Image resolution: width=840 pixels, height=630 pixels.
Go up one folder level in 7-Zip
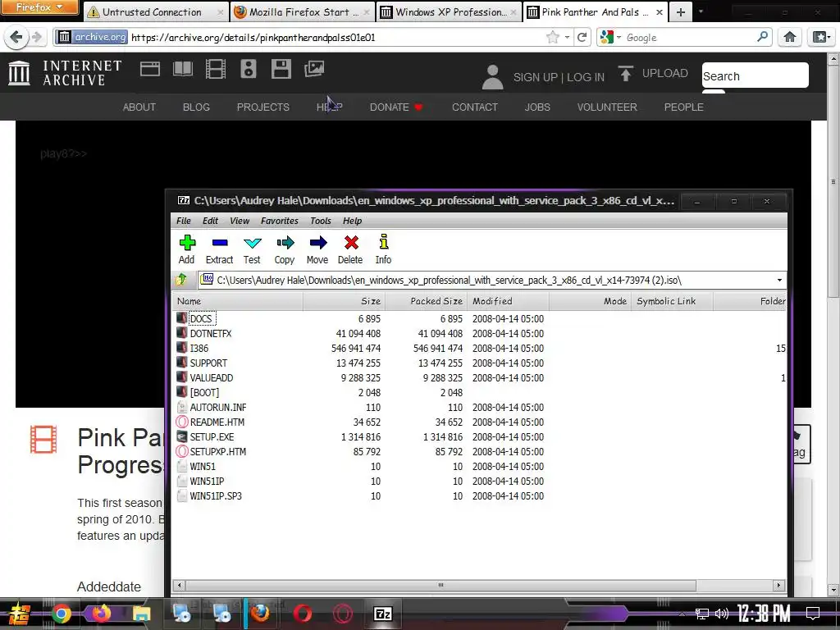181,280
